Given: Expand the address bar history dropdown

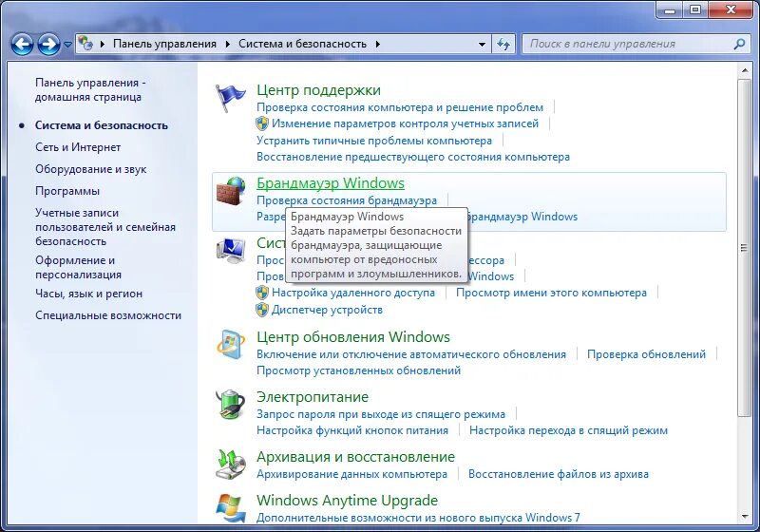Looking at the screenshot, I should pyautogui.click(x=482, y=44).
